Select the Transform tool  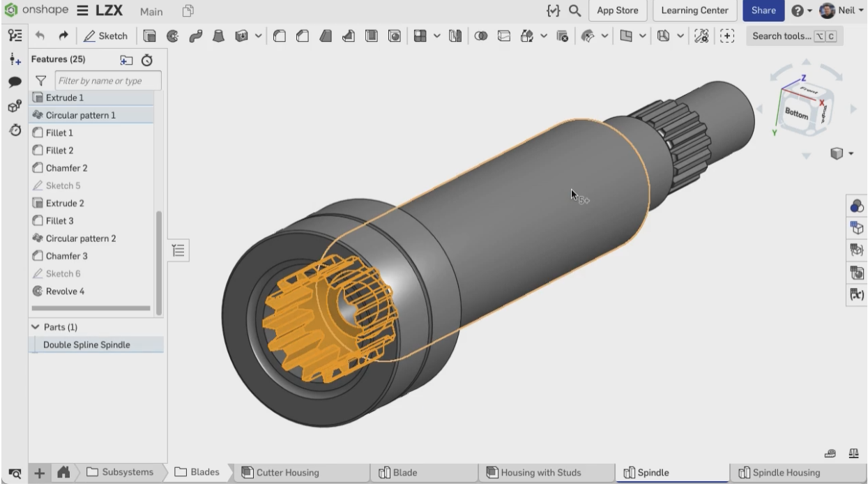[527, 36]
